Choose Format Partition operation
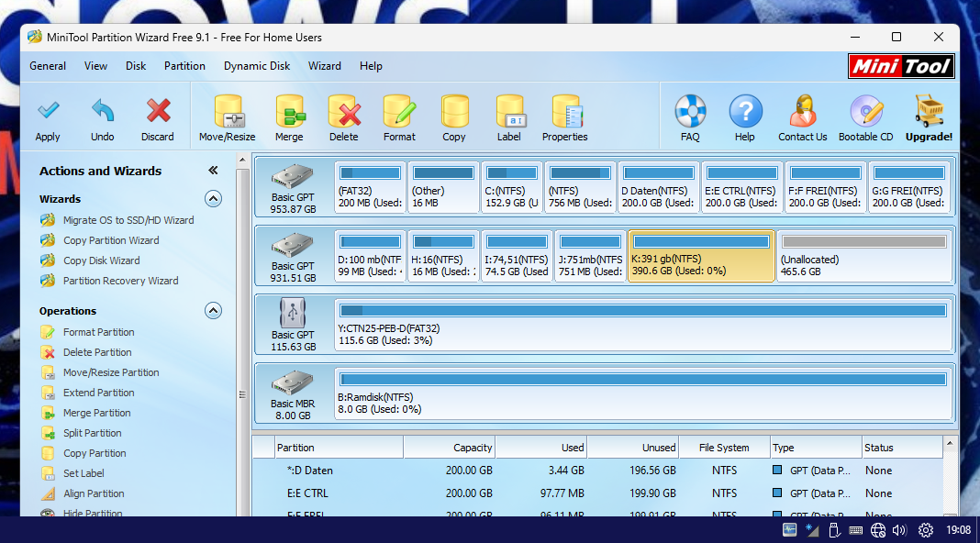Image resolution: width=980 pixels, height=543 pixels. tap(99, 332)
